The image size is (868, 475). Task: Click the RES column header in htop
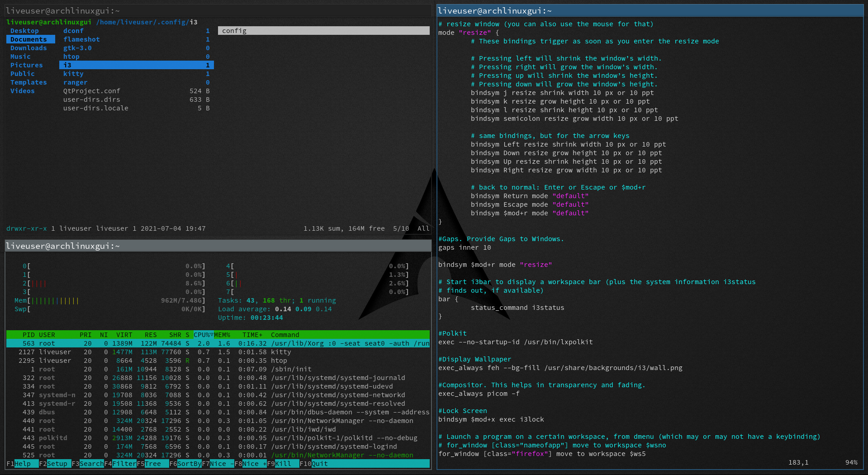151,335
